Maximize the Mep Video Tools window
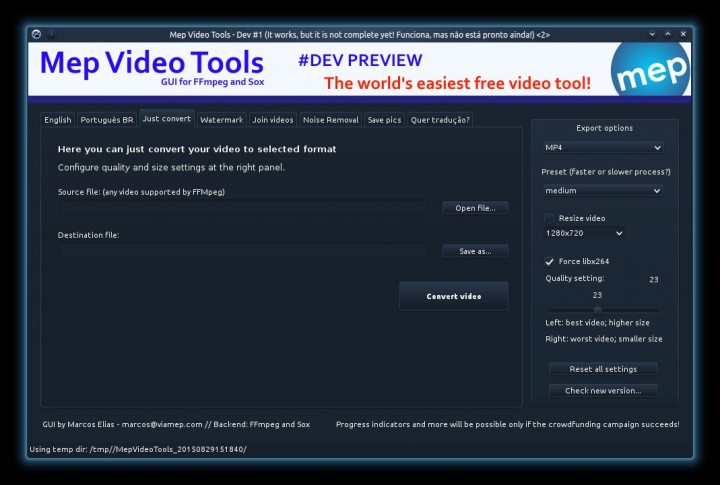720x485 pixels. tap(668, 34)
